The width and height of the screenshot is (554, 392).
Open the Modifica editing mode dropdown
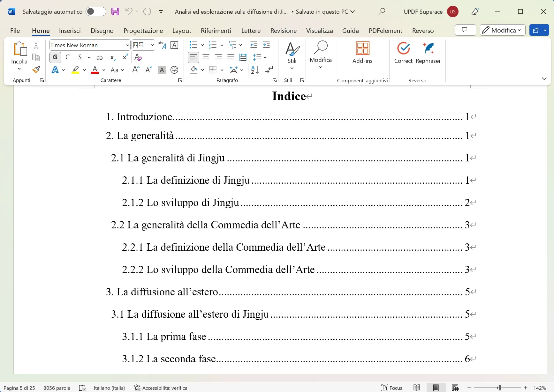point(503,30)
